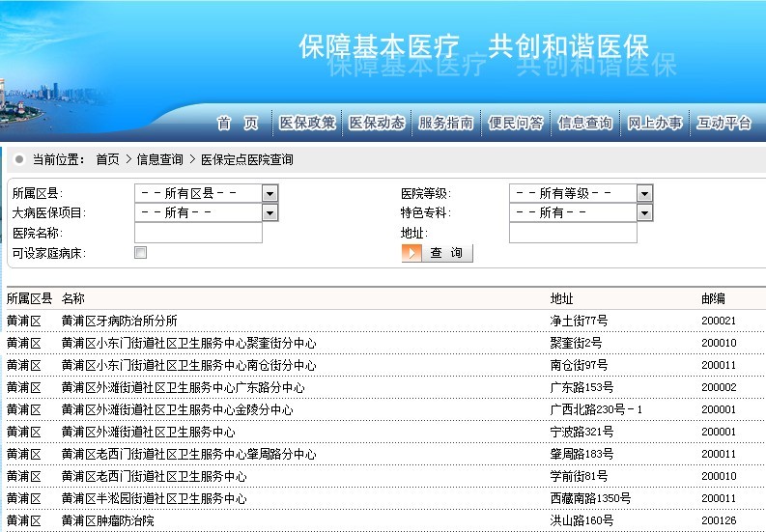Click the 首页 breadcrumb link
Viewport: 766px width, 532px height.
[107, 159]
